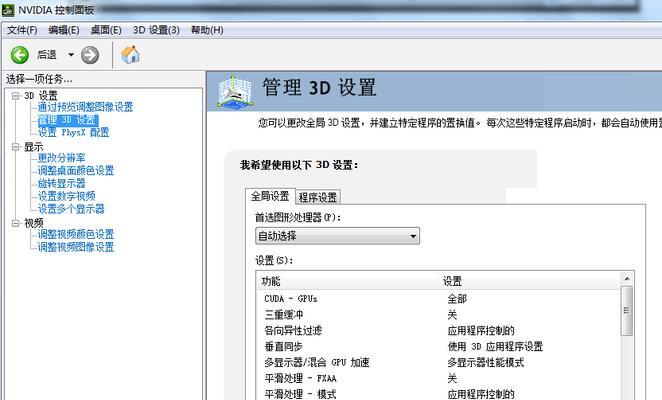Select the 各向异性过滤 row
The width and height of the screenshot is (662, 400).
(x=438, y=330)
